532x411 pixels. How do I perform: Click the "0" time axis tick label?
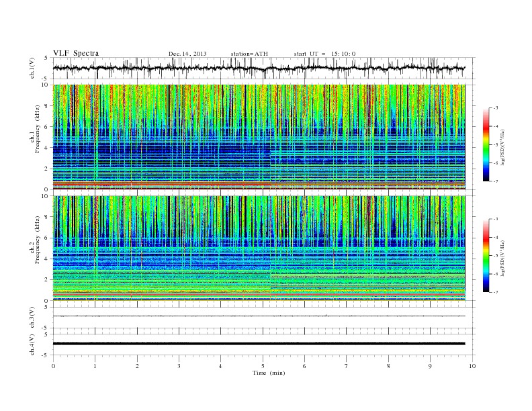point(53,366)
